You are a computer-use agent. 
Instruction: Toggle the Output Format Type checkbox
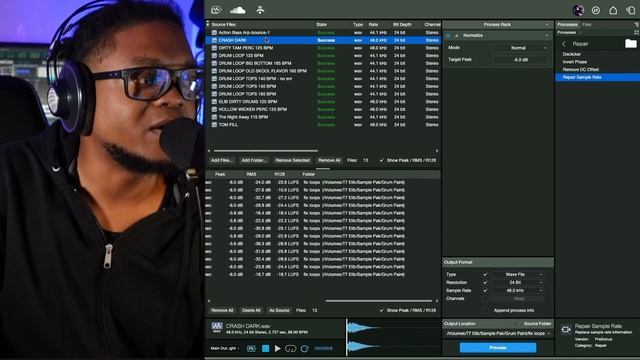coord(485,274)
